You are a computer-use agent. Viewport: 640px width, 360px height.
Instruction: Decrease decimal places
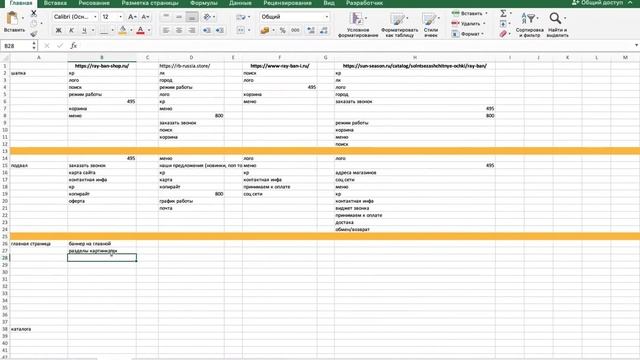[x=324, y=31]
